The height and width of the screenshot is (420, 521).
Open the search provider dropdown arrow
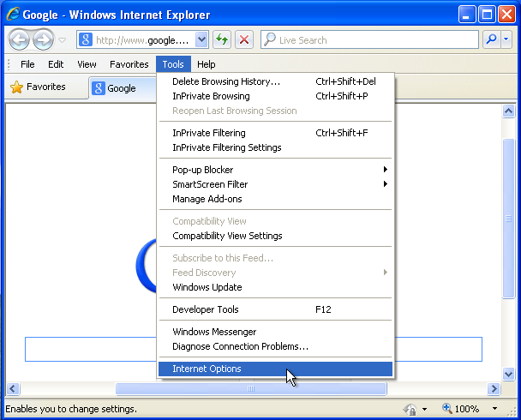coord(506,40)
